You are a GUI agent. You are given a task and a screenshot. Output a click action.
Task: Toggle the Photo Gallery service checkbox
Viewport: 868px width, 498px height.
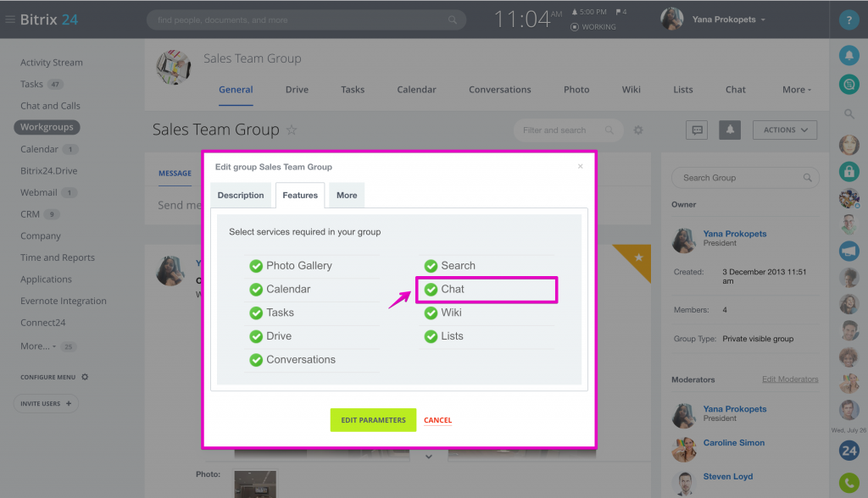(x=256, y=266)
